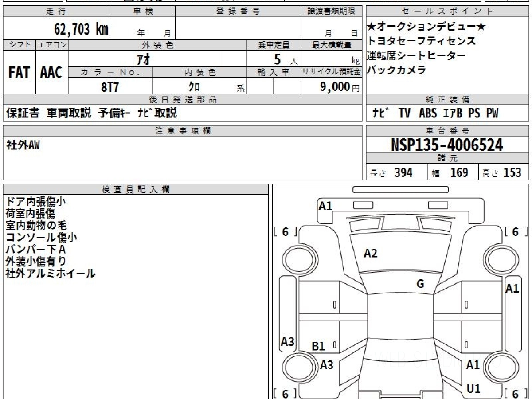Select the recycle deposit 9,000円

tap(340, 87)
